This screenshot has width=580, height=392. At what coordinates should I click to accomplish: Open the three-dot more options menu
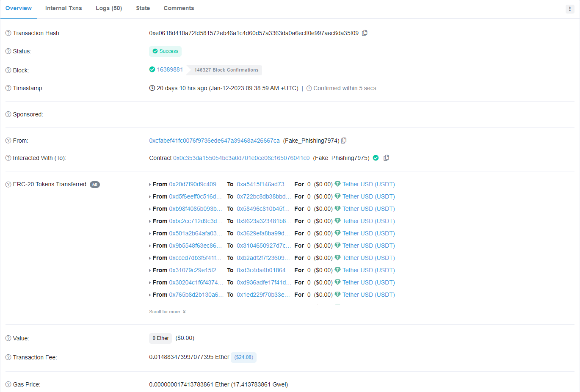pos(570,9)
